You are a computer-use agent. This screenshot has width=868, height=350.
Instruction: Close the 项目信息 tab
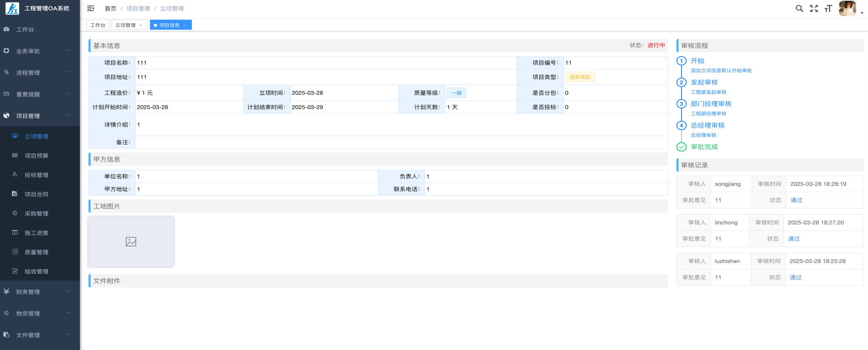point(185,25)
